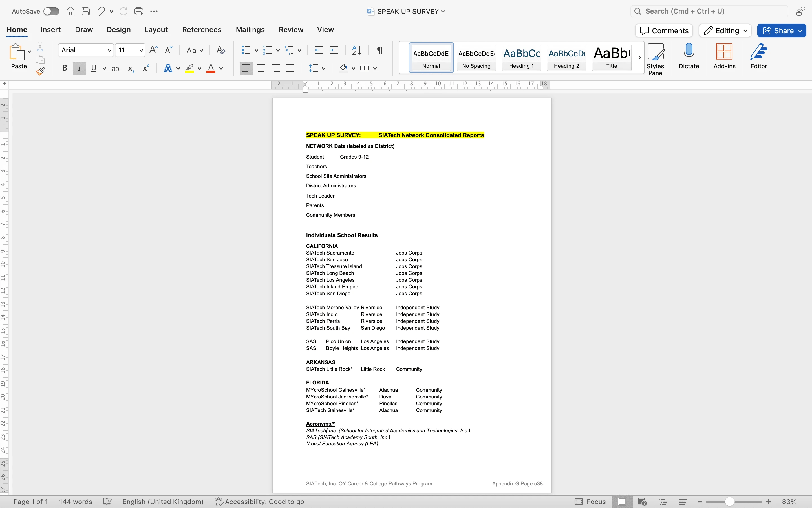Expand the bullet list dropdown arrow
This screenshot has width=812, height=508.
(x=256, y=51)
